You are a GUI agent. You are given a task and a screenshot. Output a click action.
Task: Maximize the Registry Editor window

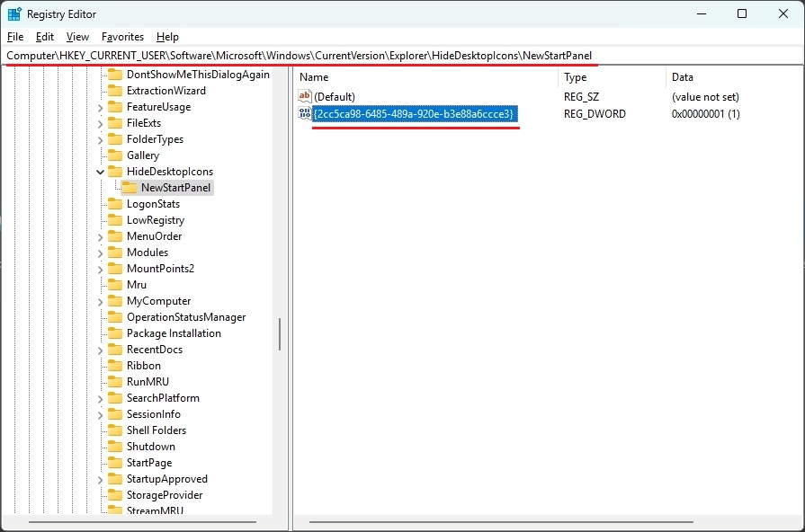[742, 13]
